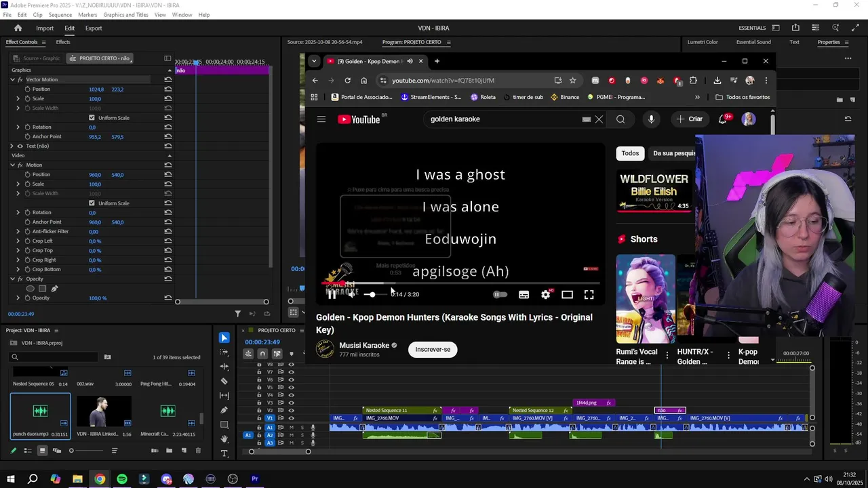Click Automate to Sequence in Project panel

click(x=155, y=451)
